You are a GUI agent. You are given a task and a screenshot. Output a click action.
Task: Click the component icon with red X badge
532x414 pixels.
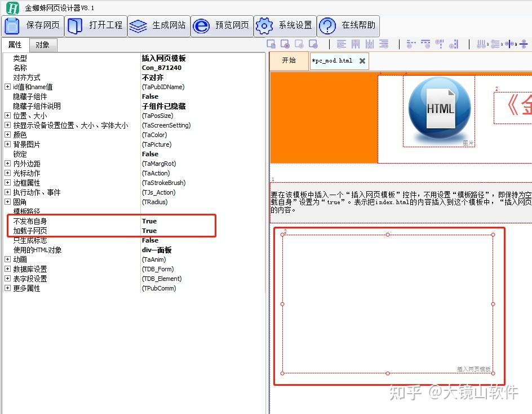[x=285, y=44]
